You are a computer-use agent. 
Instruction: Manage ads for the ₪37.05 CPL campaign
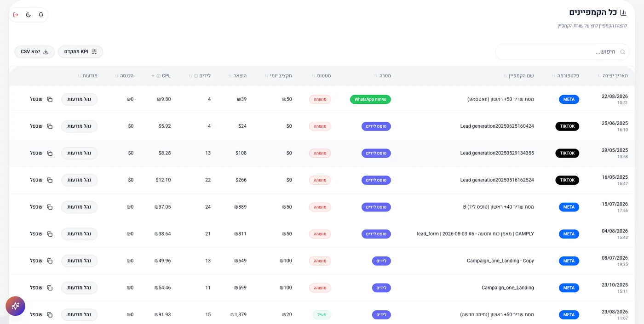pos(80,207)
